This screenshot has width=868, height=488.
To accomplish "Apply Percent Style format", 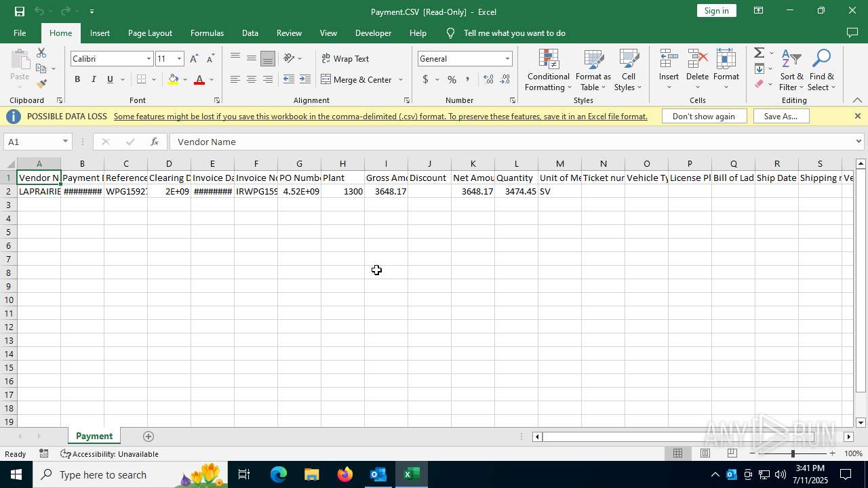I will [452, 79].
